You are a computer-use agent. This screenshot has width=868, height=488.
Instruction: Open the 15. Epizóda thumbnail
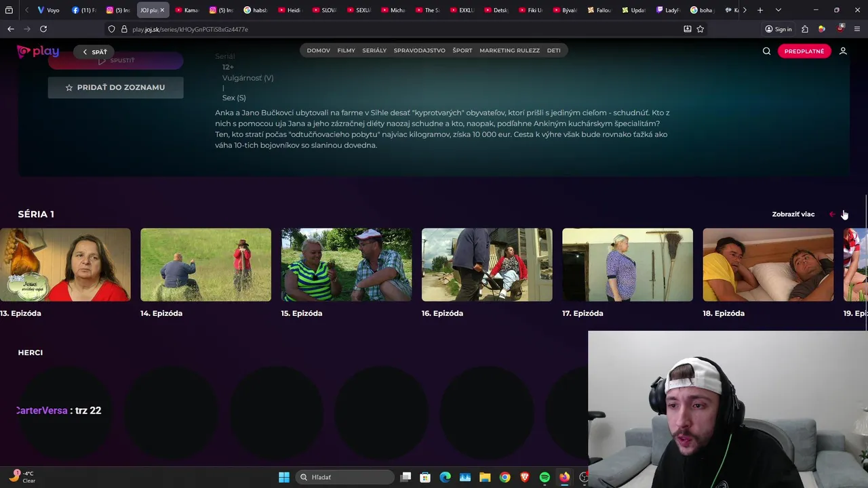coord(346,265)
